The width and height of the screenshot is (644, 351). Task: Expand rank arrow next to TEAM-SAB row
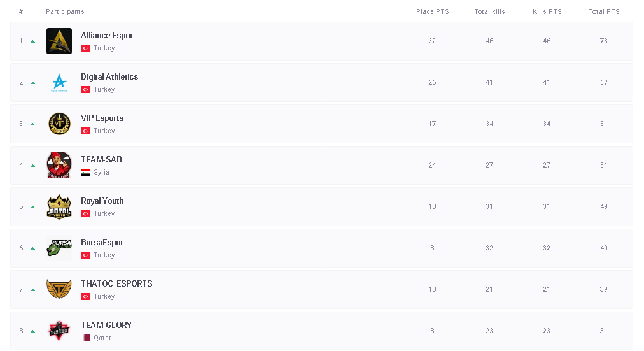(33, 166)
